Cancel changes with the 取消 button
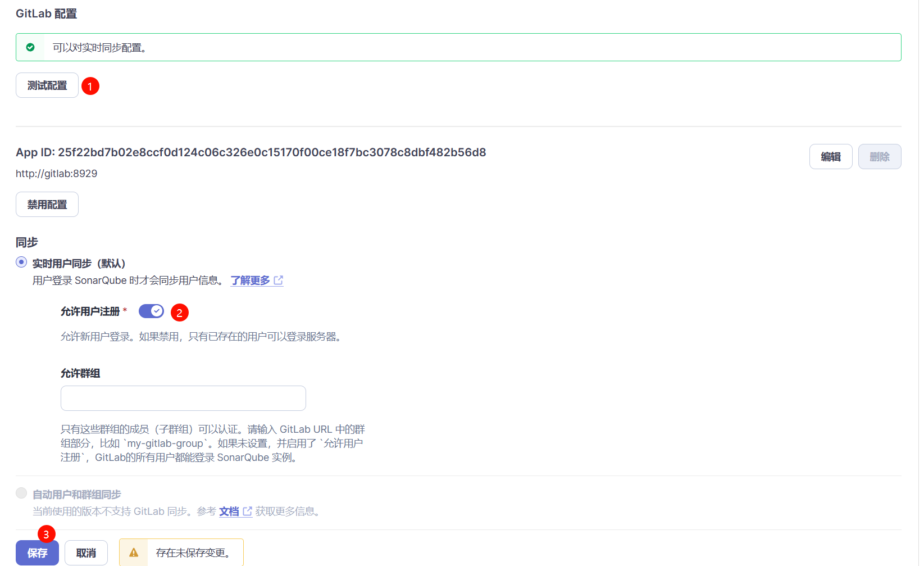The image size is (924, 566). click(x=86, y=553)
